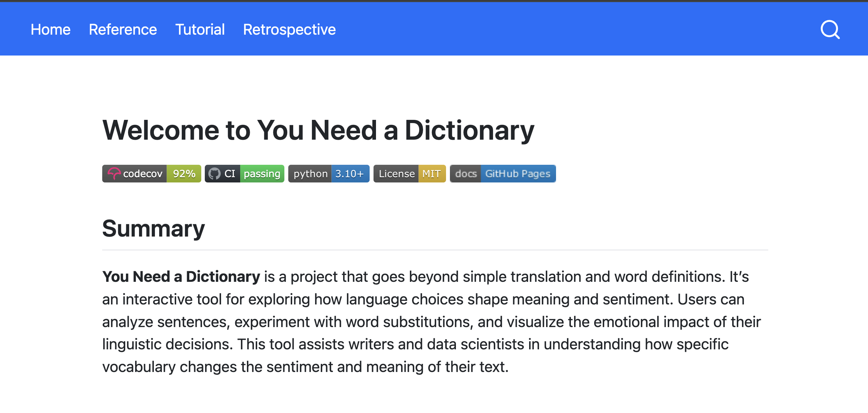
Task: Click the python label on version badge
Action: (x=310, y=174)
